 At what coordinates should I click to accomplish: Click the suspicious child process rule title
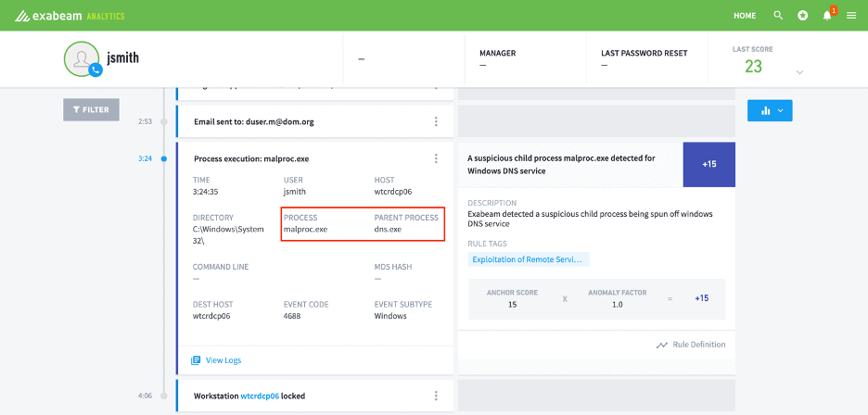(561, 164)
